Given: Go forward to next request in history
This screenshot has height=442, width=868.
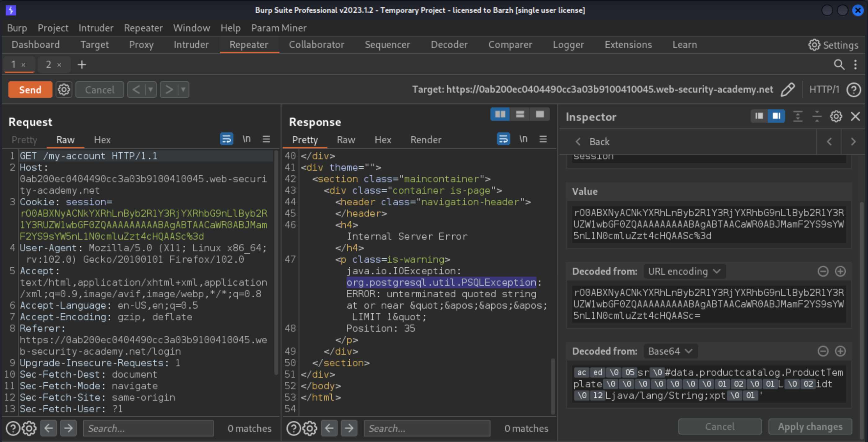Looking at the screenshot, I should coord(169,90).
